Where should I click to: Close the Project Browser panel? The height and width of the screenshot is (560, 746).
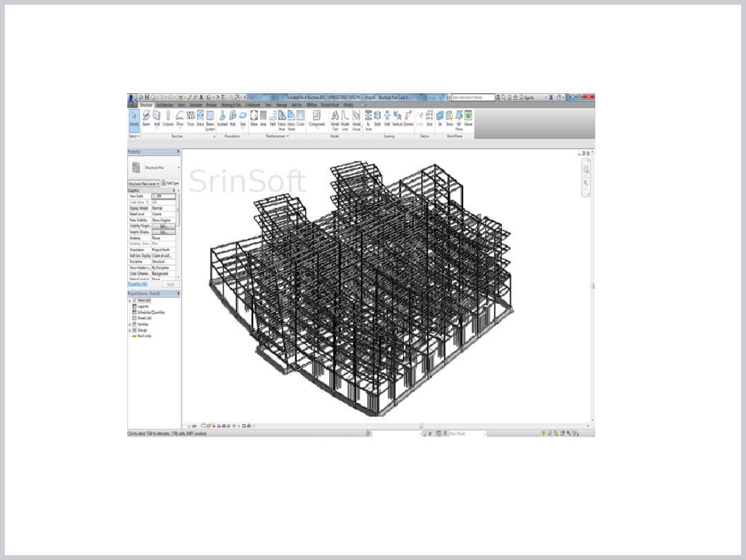click(178, 293)
